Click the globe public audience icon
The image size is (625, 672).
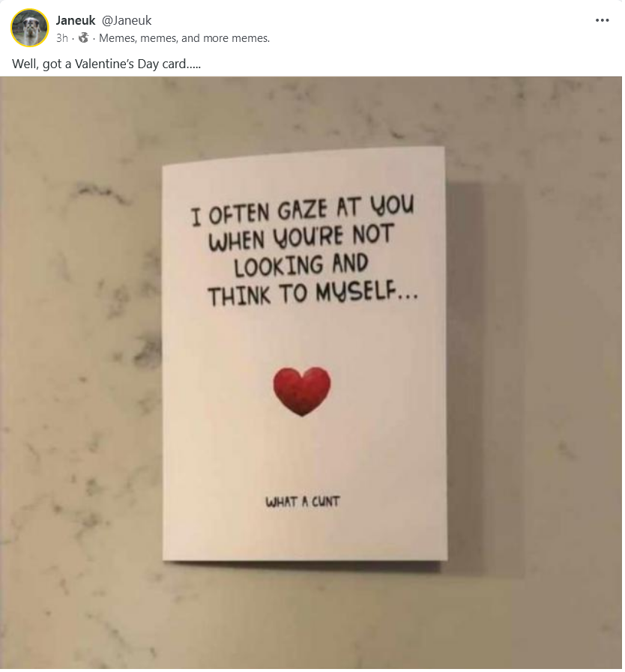click(x=84, y=38)
